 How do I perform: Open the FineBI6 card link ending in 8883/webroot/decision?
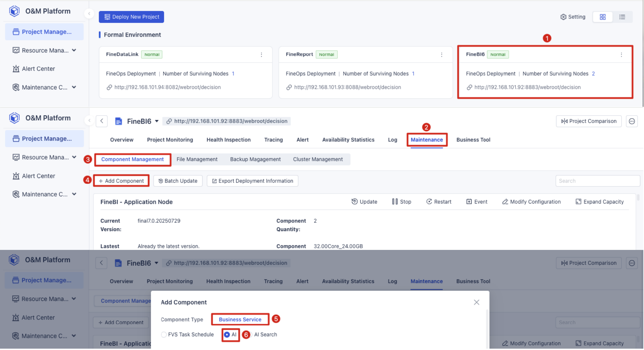[527, 87]
